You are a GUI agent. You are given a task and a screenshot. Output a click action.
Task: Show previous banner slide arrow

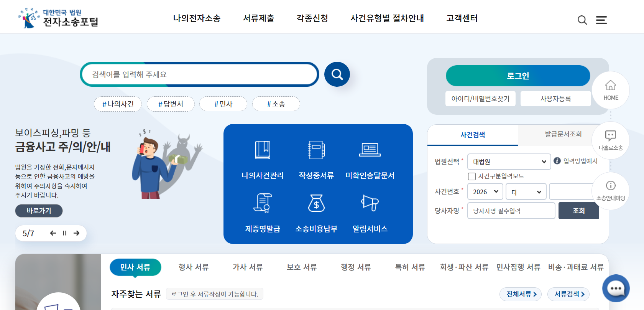pos(53,233)
